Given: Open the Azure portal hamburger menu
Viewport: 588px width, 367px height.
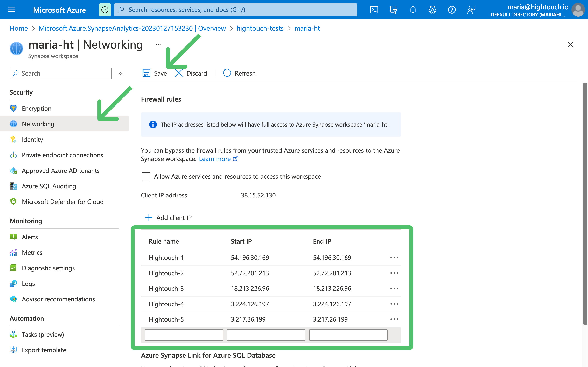Looking at the screenshot, I should 11,10.
